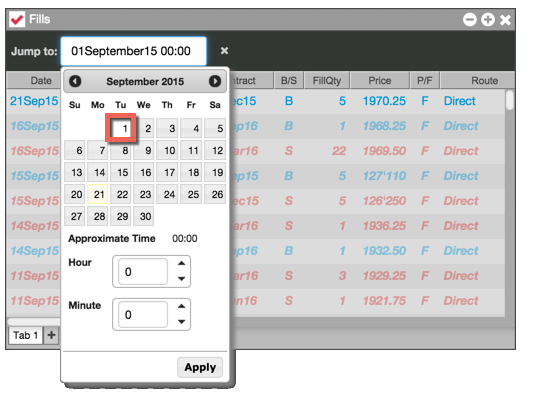Screen dimensions: 538x410
Task: Increase the Hour value arrow
Action: (182, 263)
